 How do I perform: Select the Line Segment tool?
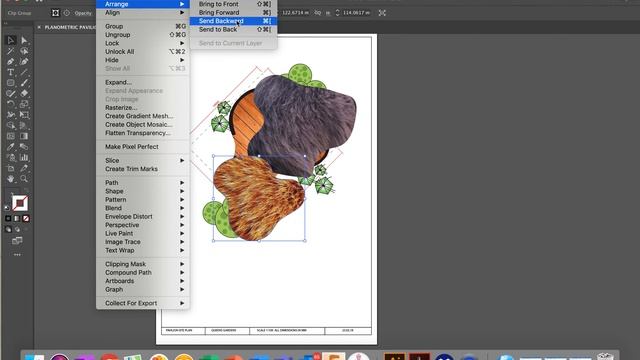click(x=24, y=72)
